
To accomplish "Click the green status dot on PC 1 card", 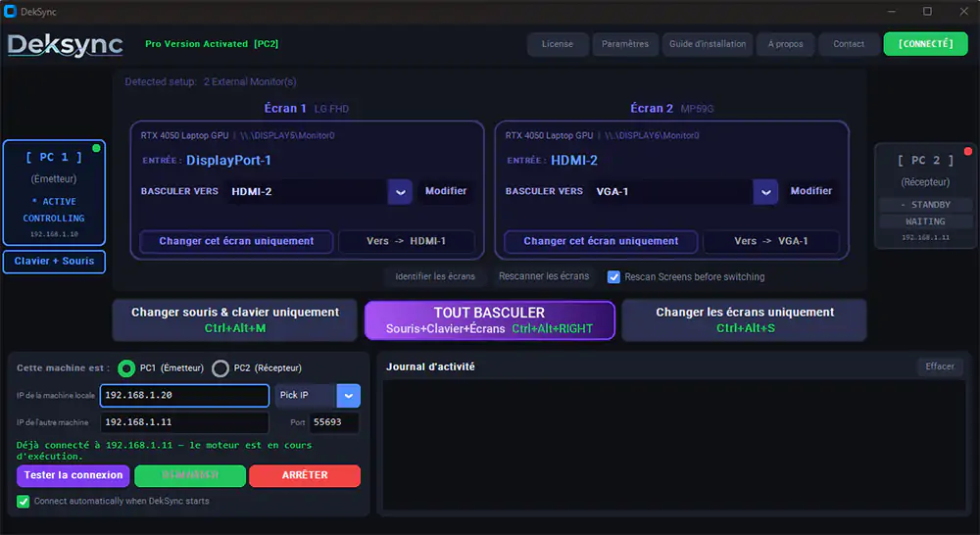I will tap(96, 148).
